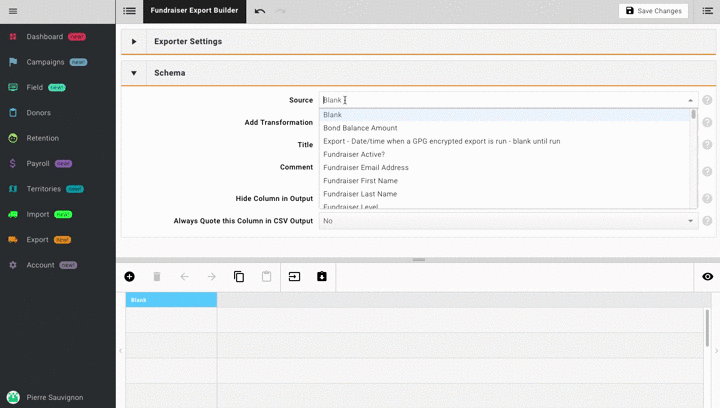Click the Save Changes button

(653, 11)
